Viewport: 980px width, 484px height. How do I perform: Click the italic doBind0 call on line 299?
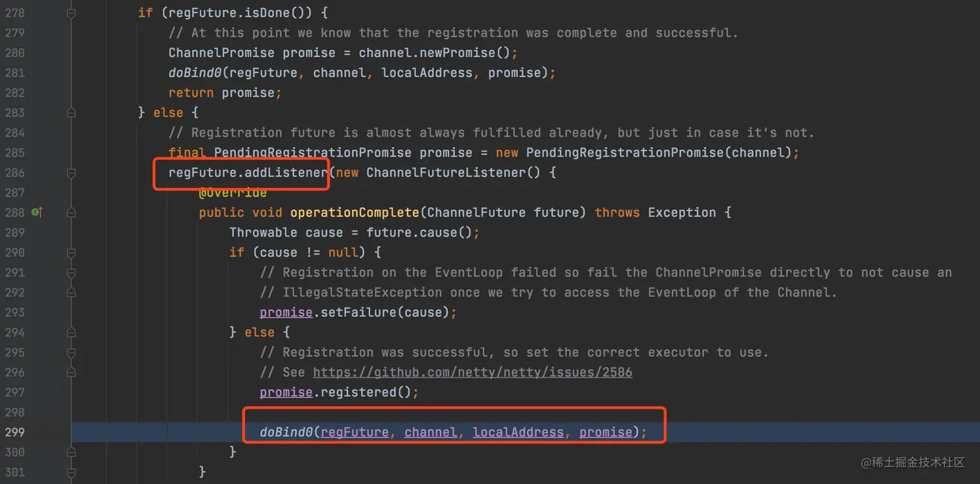click(x=286, y=432)
